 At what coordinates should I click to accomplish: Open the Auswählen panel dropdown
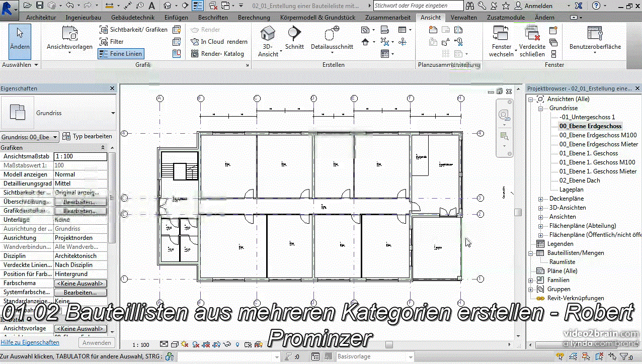(20, 65)
